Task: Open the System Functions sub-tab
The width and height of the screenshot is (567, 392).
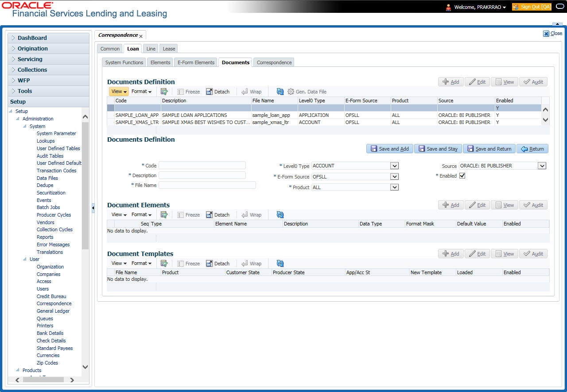Action: tap(124, 62)
